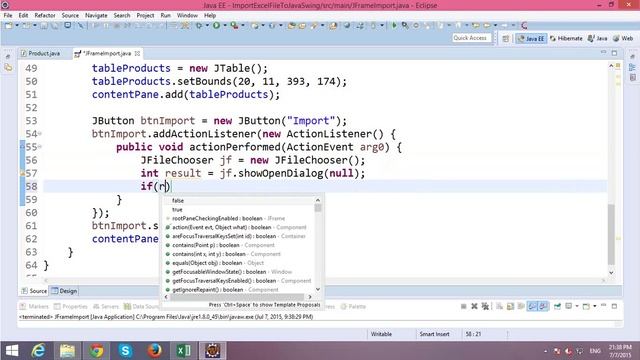Open the Markers view tab

(35, 307)
